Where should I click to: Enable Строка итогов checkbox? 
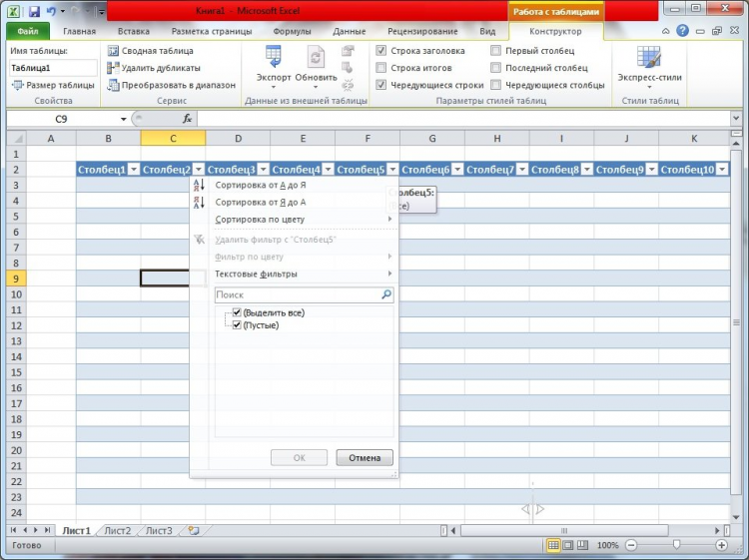tap(380, 68)
